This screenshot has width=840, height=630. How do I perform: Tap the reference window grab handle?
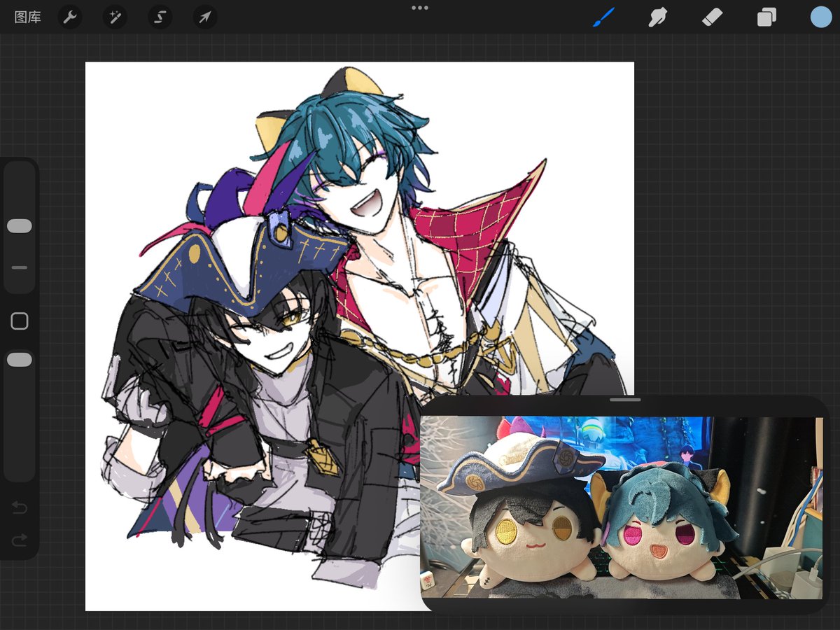click(625, 400)
